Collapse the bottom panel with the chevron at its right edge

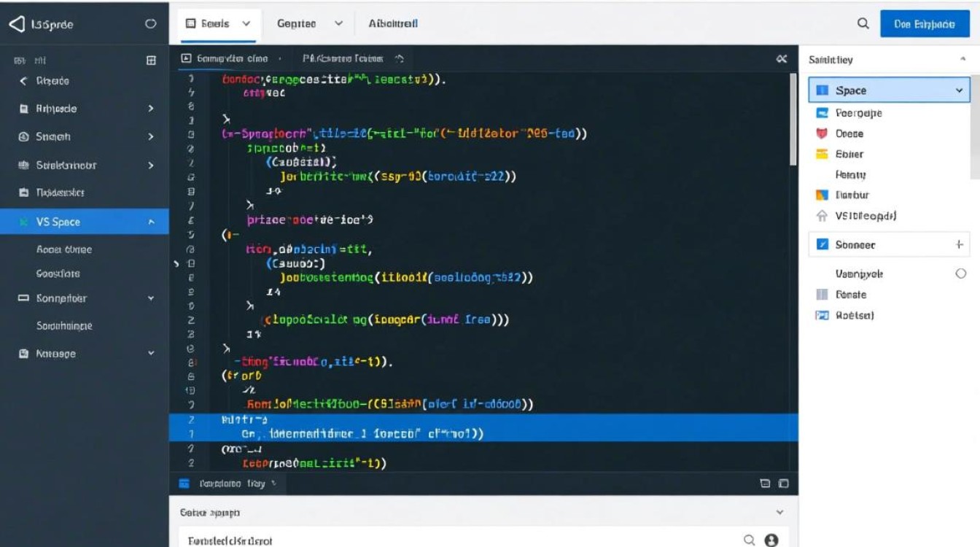tap(780, 513)
